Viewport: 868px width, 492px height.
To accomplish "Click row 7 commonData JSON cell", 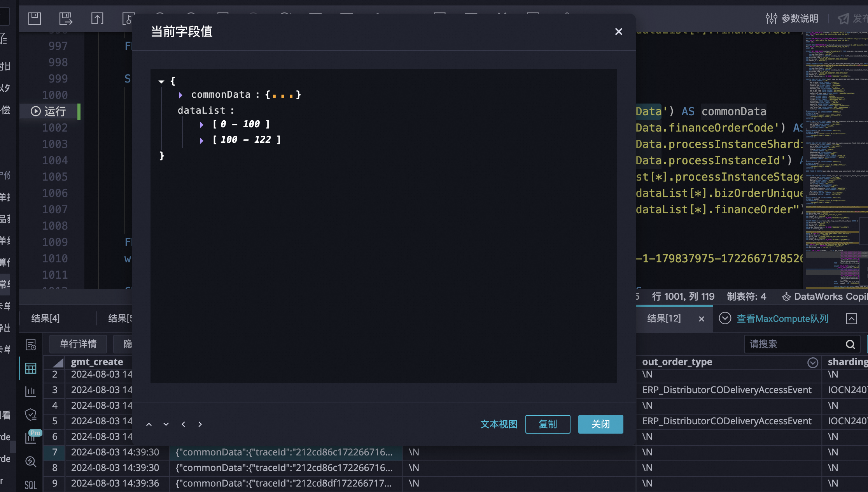I will (x=286, y=452).
